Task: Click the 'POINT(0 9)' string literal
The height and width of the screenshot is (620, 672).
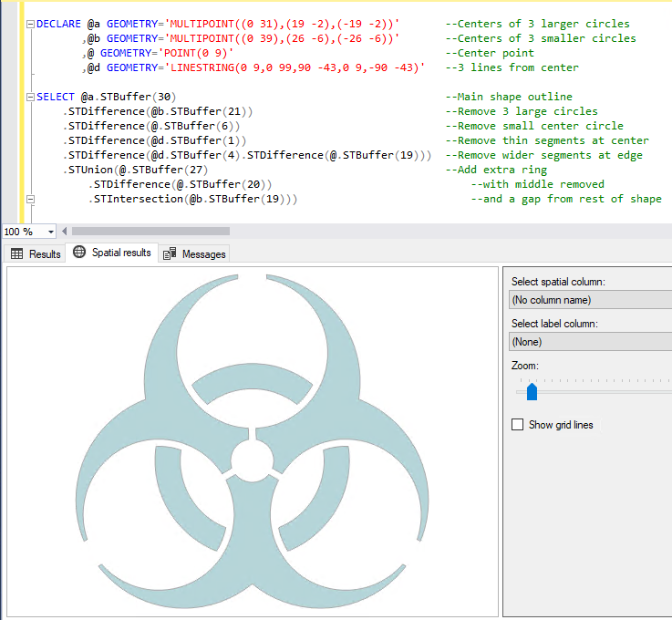Action: [196, 53]
